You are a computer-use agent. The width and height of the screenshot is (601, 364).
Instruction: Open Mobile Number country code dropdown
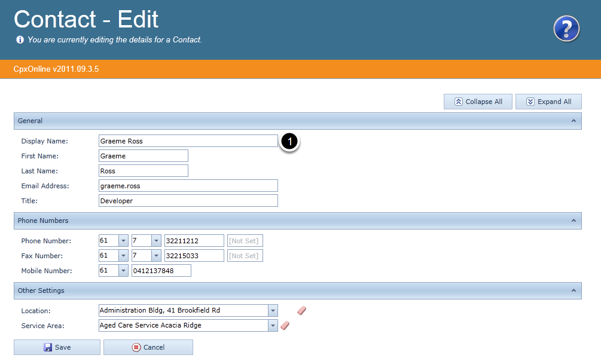point(123,271)
